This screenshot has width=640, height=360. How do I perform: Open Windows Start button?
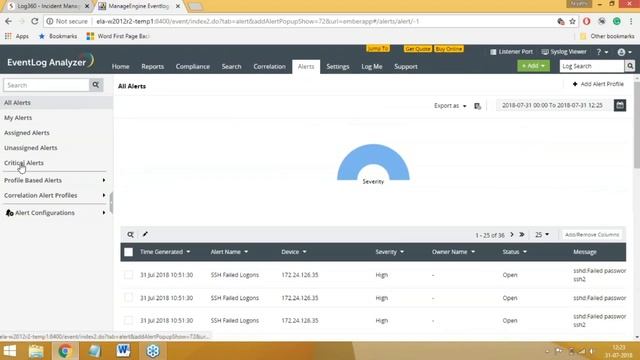point(9,351)
